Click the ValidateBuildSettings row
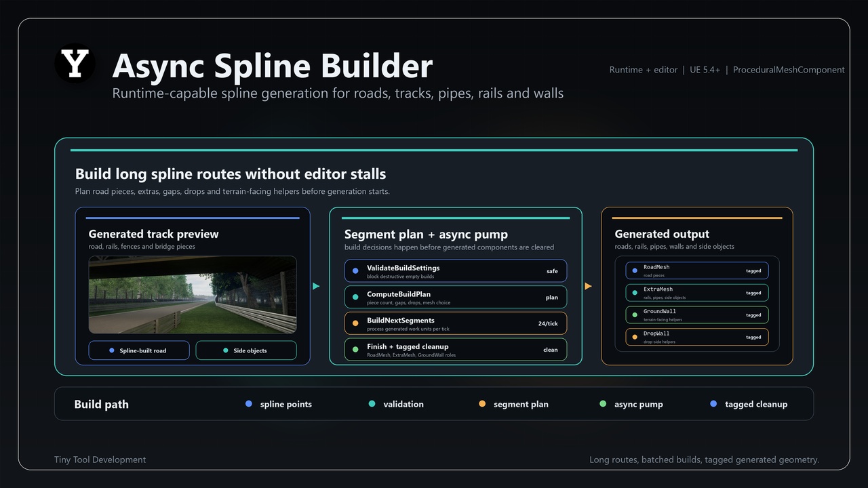Screen dimensions: 868x488 point(456,271)
